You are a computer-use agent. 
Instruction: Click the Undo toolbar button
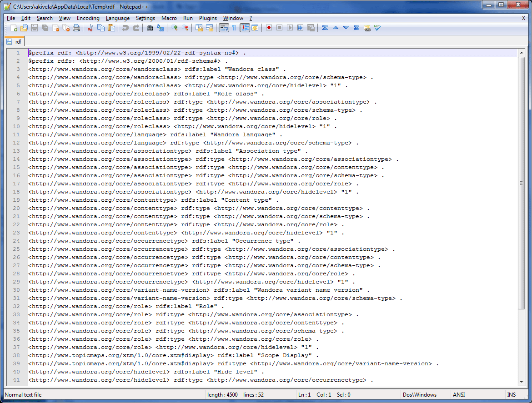pyautogui.click(x=126, y=28)
